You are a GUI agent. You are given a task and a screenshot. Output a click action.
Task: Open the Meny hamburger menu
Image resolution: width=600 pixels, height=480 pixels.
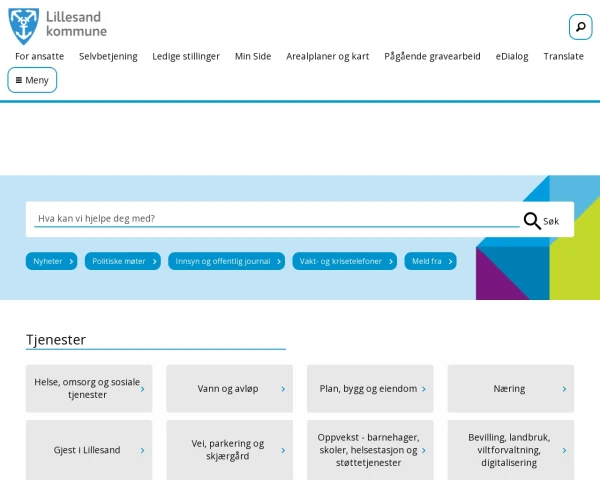32,80
